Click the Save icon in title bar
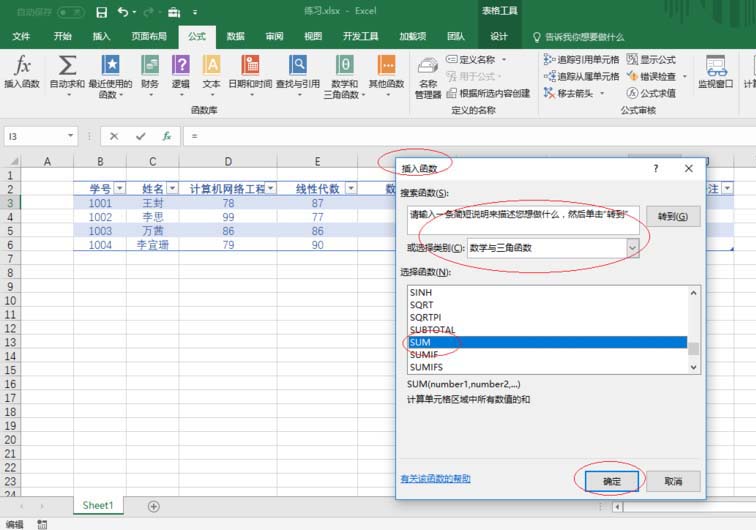Viewport: 756px width, 530px height. (101, 12)
